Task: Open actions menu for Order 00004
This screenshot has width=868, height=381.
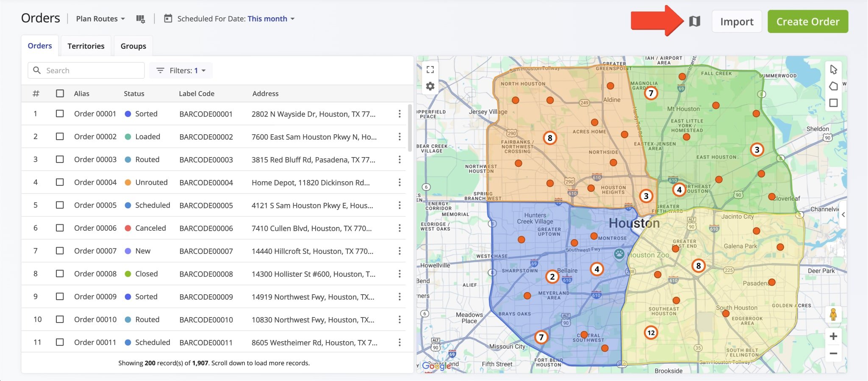Action: click(399, 182)
